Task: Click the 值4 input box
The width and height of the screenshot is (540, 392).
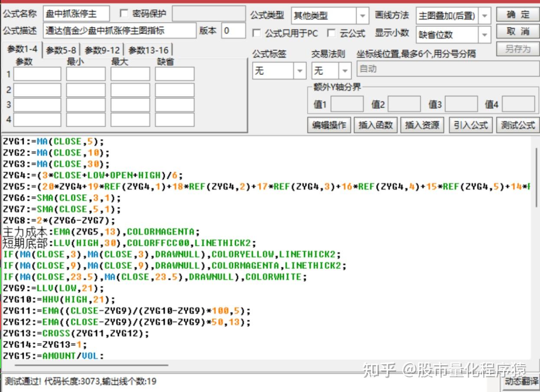Action: tap(518, 104)
